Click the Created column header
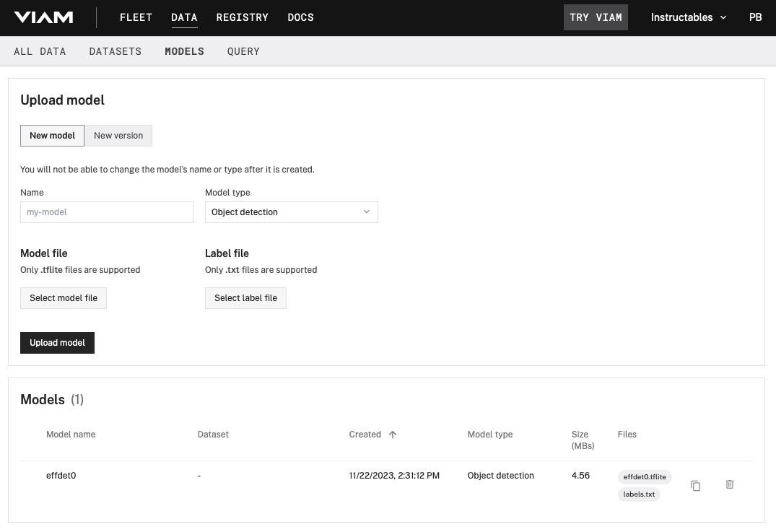Image resolution: width=776 pixels, height=532 pixels. [365, 435]
